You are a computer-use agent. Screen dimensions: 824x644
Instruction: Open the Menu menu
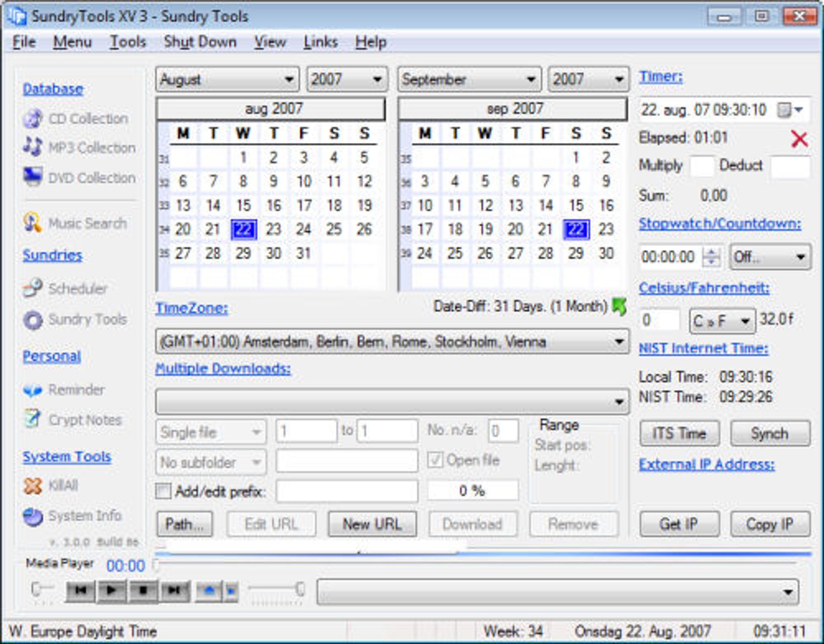pyautogui.click(x=72, y=42)
